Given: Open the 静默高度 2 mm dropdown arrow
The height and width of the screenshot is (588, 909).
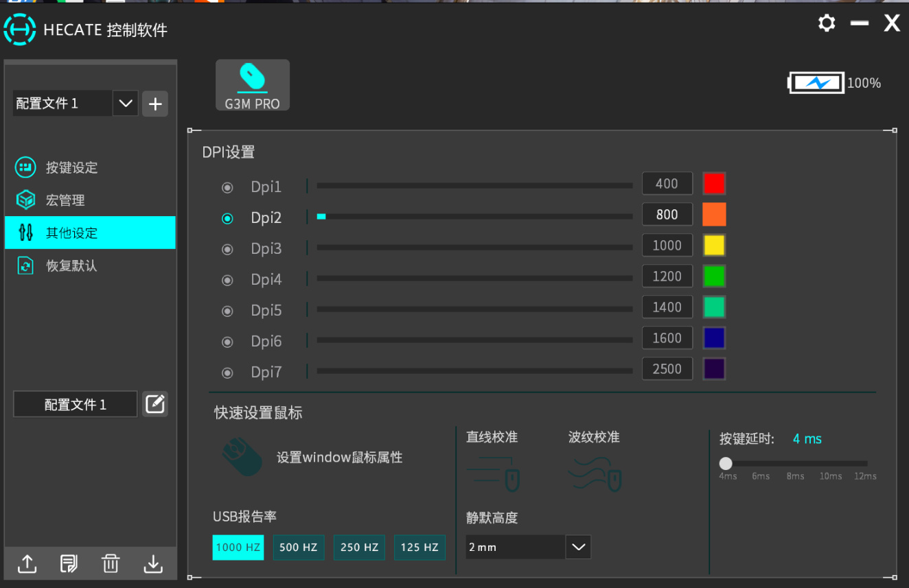Looking at the screenshot, I should 578,547.
